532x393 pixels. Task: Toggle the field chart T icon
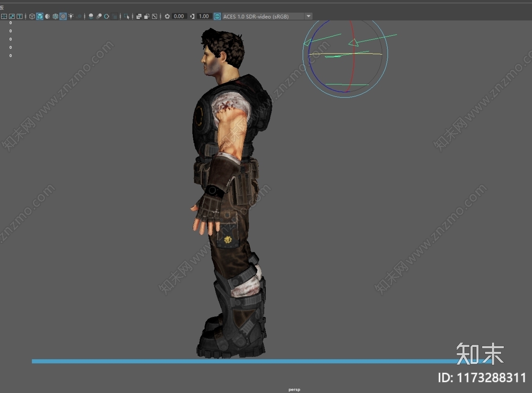[19, 16]
